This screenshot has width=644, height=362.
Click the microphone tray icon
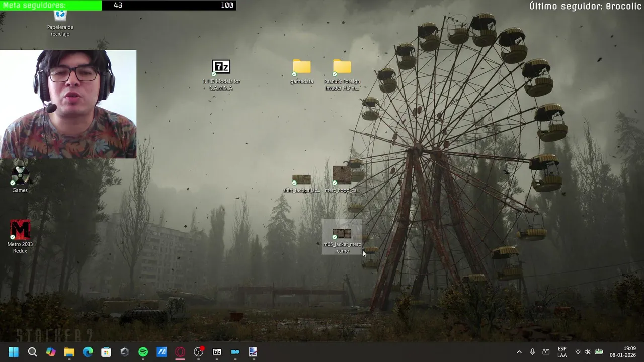point(532,352)
